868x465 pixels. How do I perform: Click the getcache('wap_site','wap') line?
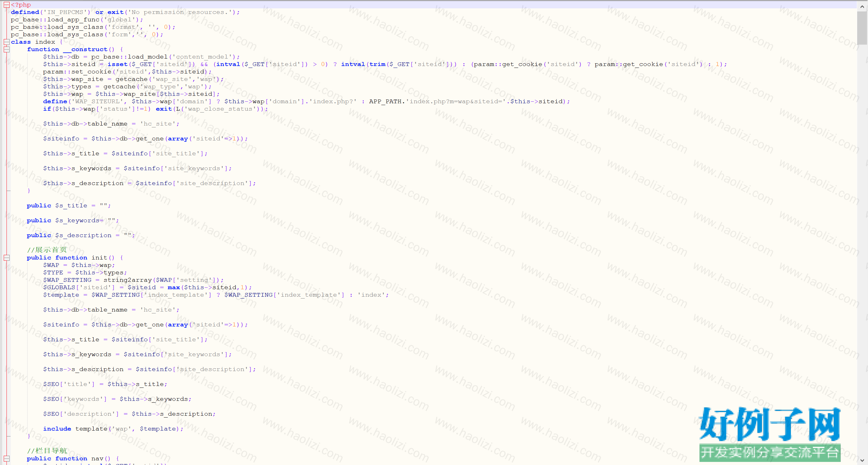pos(133,79)
